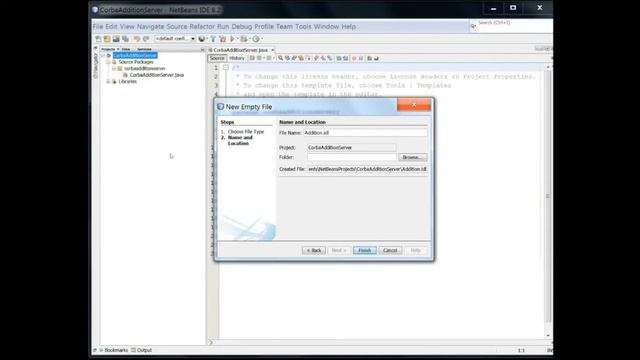Collapse the corbaadditionserver package node
This screenshot has width=640, height=360.
click(114, 69)
